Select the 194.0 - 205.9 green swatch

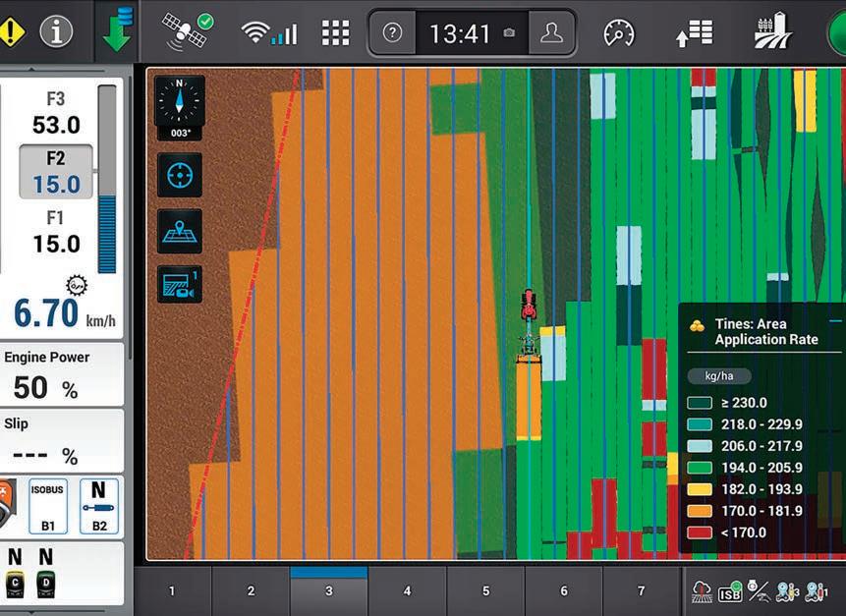click(x=700, y=468)
